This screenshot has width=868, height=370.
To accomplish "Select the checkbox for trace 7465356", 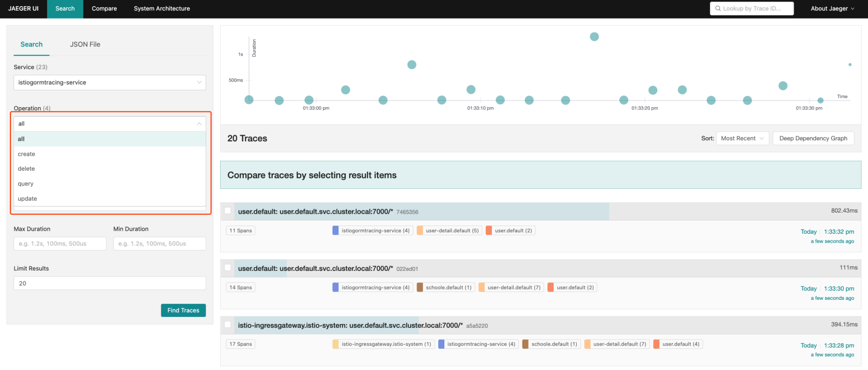I will pyautogui.click(x=228, y=211).
